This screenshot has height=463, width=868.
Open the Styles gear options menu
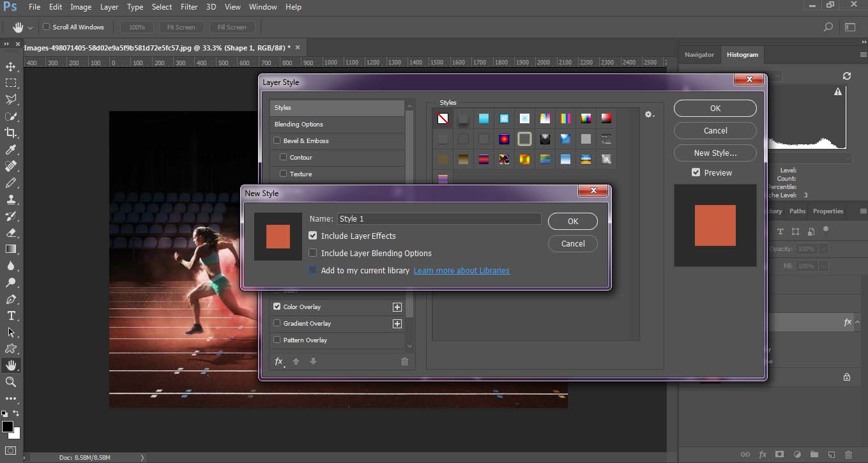pos(650,114)
